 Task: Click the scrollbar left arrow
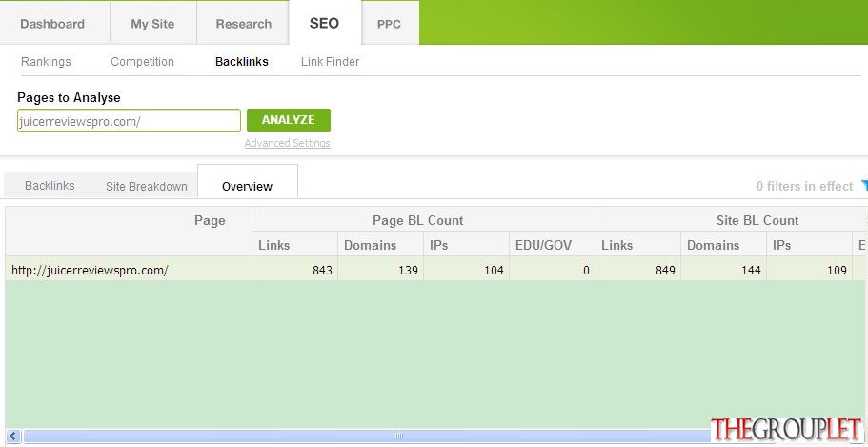tap(14, 436)
